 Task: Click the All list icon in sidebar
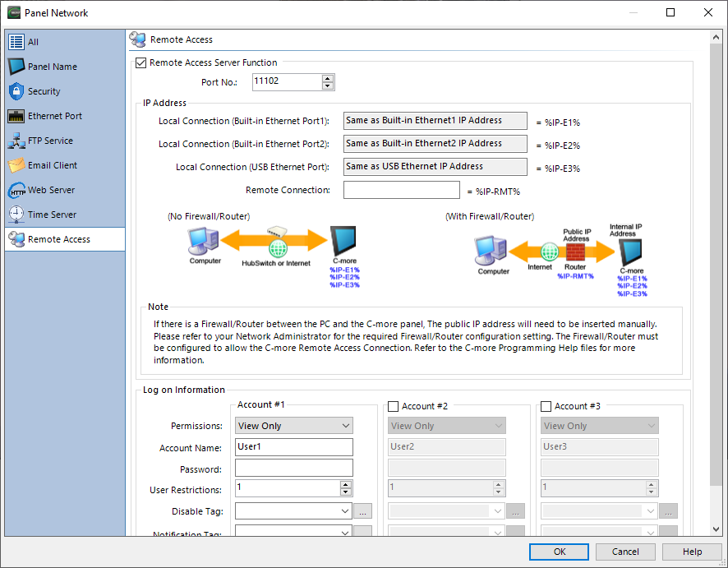coord(16,42)
